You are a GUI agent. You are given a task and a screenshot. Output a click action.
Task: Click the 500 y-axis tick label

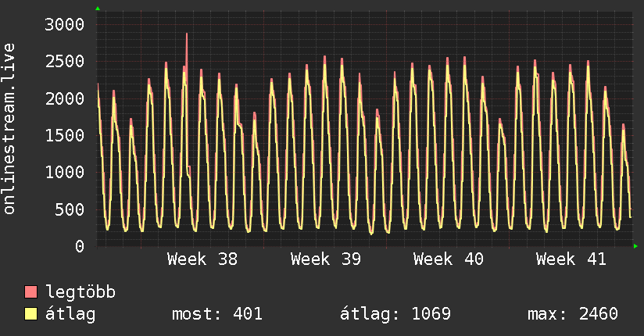point(70,209)
